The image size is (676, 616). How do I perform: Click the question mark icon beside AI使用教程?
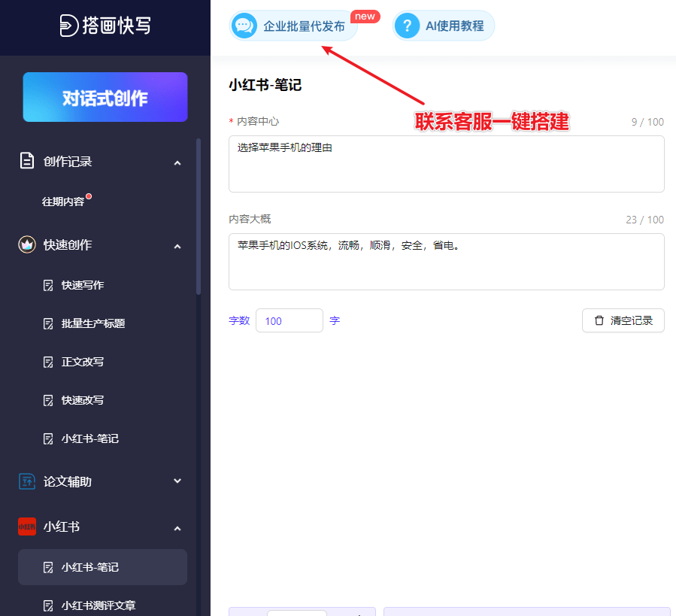pos(407,26)
